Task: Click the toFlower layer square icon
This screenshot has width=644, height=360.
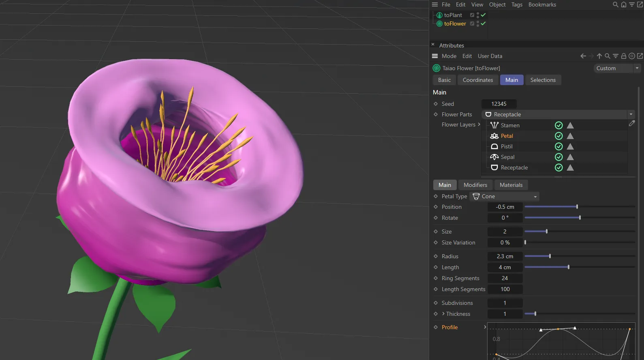Action: tap(472, 24)
